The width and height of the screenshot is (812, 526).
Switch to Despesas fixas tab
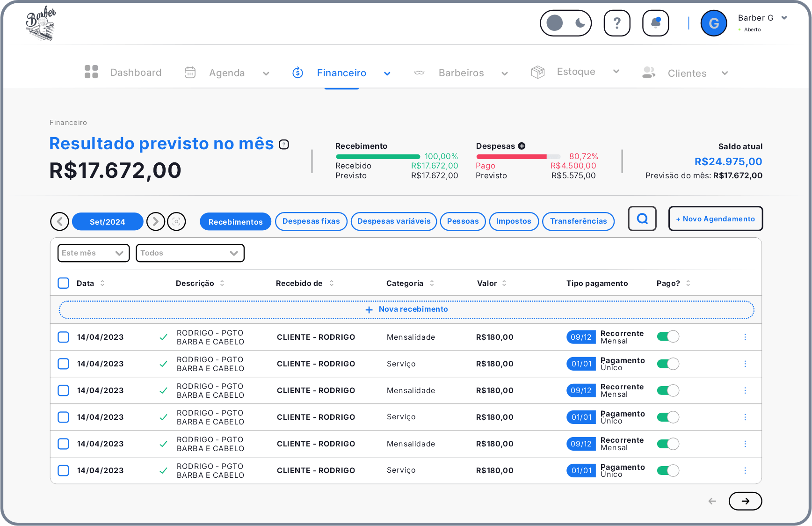coord(311,221)
